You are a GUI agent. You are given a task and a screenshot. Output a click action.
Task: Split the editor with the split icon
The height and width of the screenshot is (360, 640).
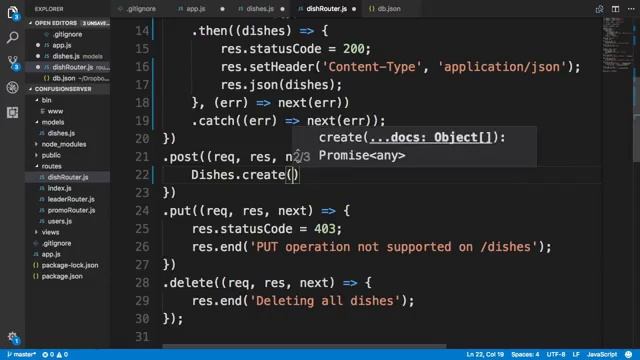click(x=615, y=9)
